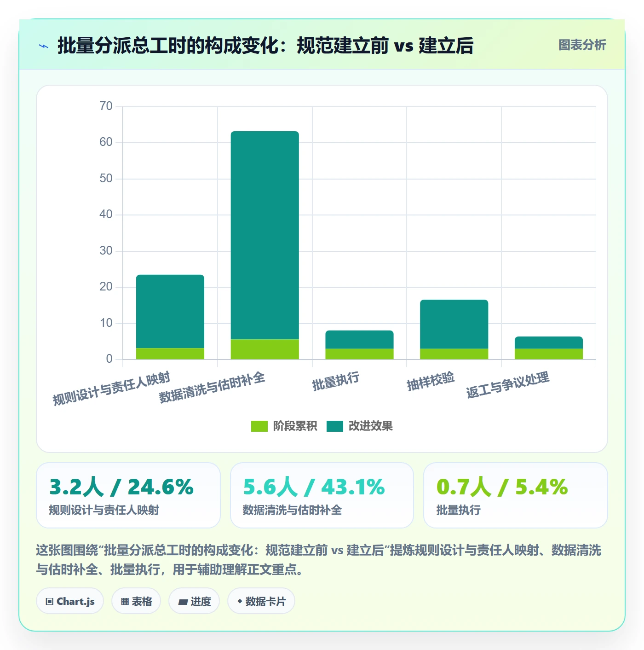Click the 图表分析 label in the header
Viewport: 644px width, 650px height.
tap(582, 45)
